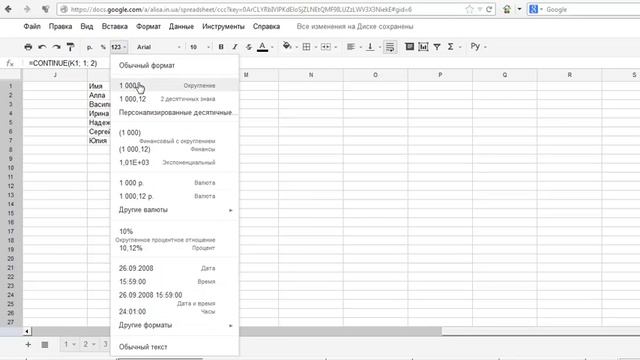
Task: Toggle bold formatting
Action: (x=221, y=47)
